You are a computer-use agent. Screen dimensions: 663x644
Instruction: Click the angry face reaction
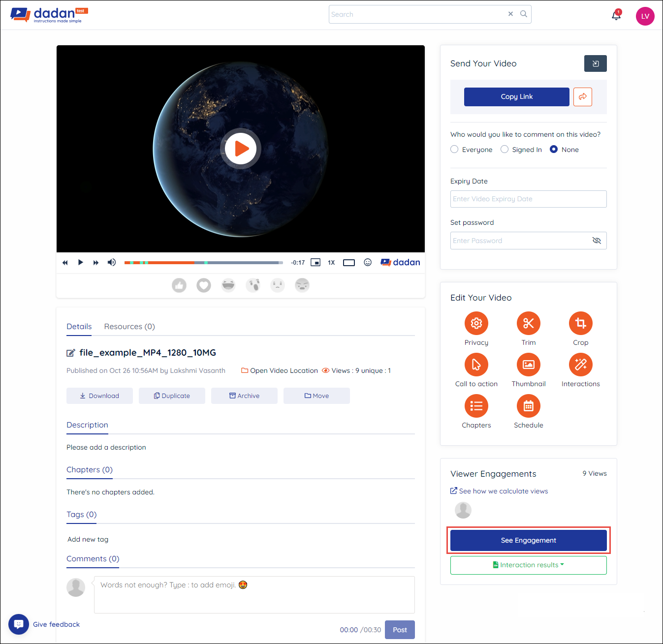[x=302, y=285]
